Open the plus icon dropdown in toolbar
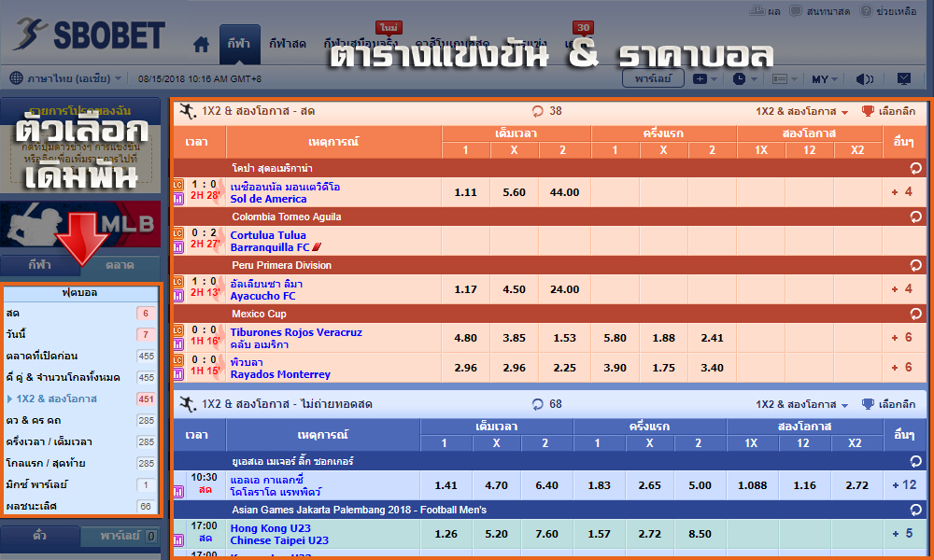 (x=704, y=78)
